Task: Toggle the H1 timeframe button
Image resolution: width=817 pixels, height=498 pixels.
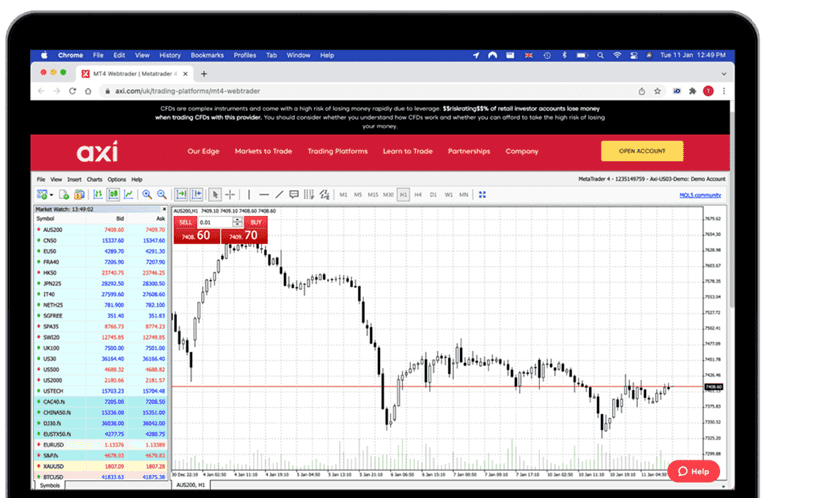Action: click(x=403, y=194)
